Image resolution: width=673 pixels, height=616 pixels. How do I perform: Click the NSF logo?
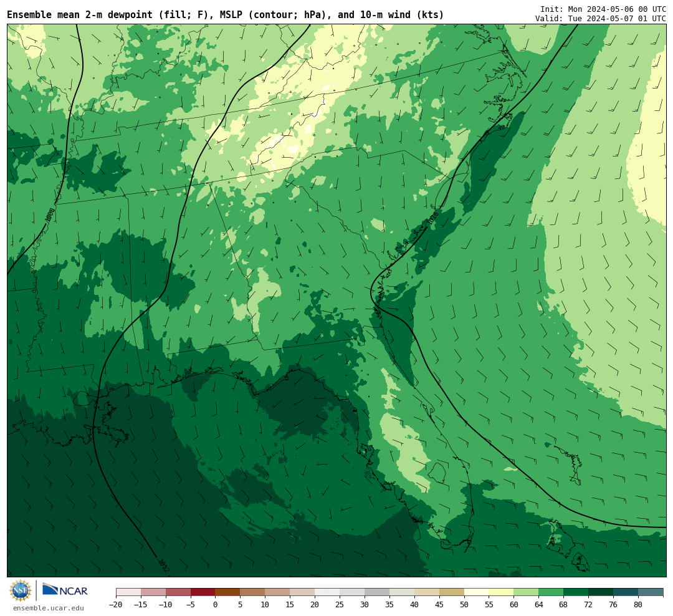coord(21,590)
